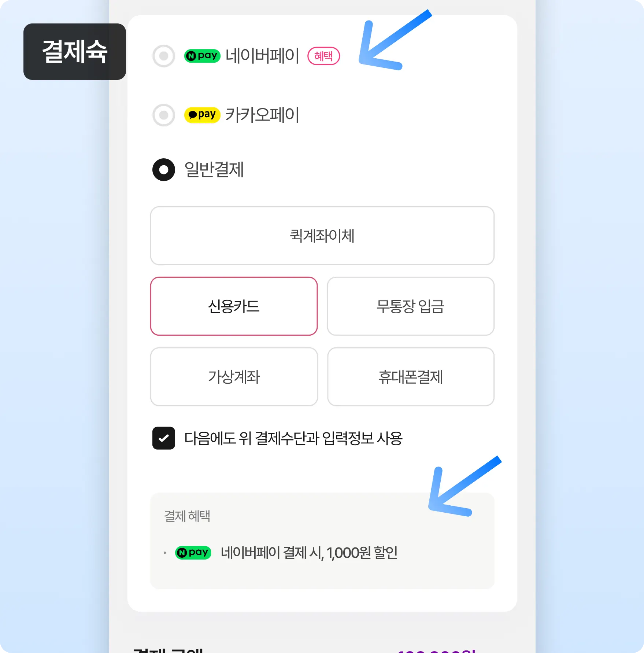
Task: Choose the 퀵계좌이체 payment button
Action: pos(322,236)
